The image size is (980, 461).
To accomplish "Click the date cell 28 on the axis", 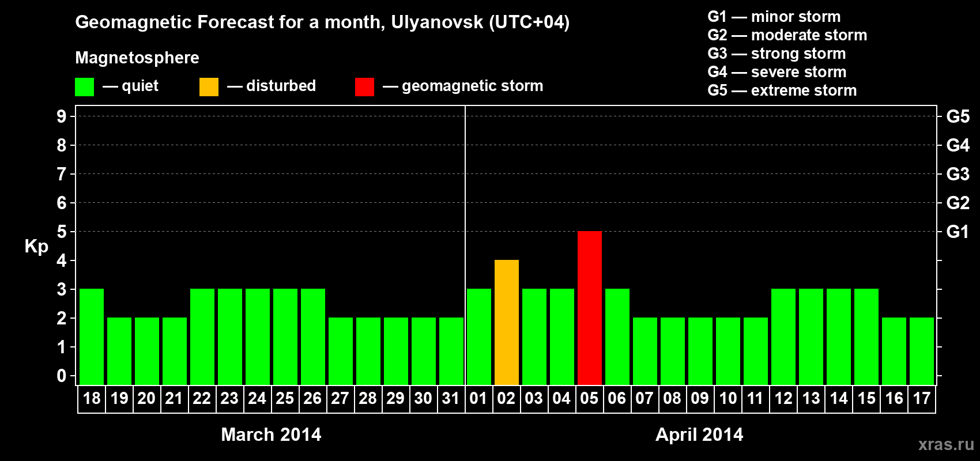I will pos(368,399).
